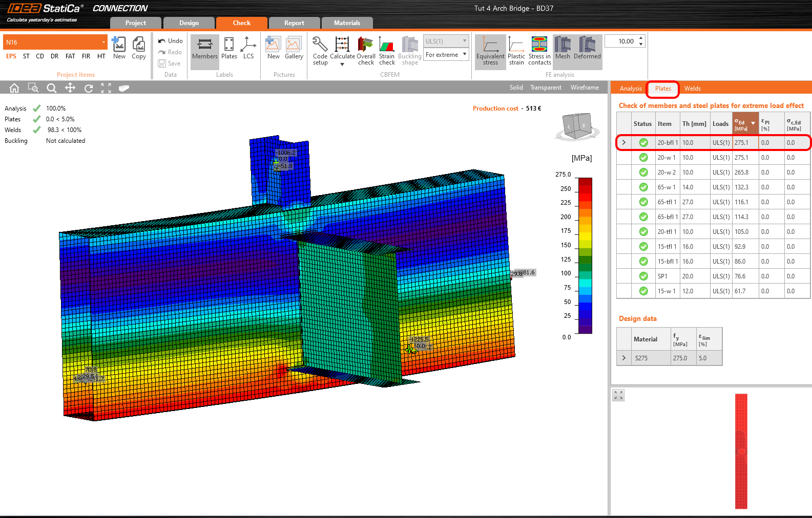The image size is (812, 518).
Task: Click the stress color legend bar
Action: coord(585,255)
